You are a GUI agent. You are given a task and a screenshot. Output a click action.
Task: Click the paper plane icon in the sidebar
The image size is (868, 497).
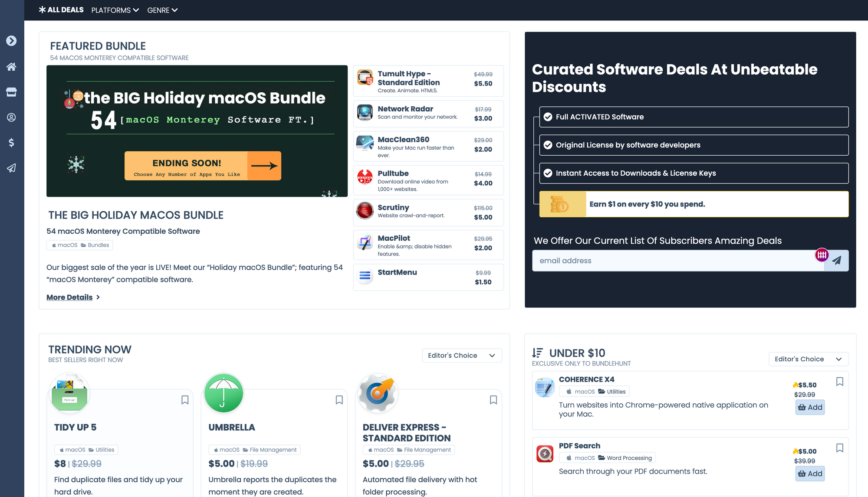[11, 168]
